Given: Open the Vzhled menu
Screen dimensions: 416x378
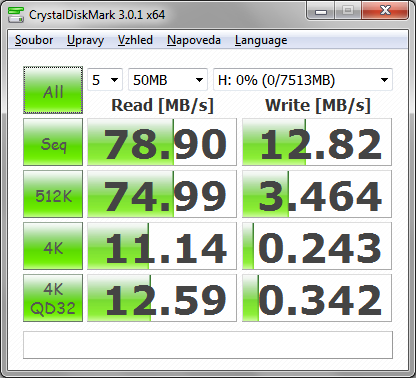Looking at the screenshot, I should (x=135, y=40).
